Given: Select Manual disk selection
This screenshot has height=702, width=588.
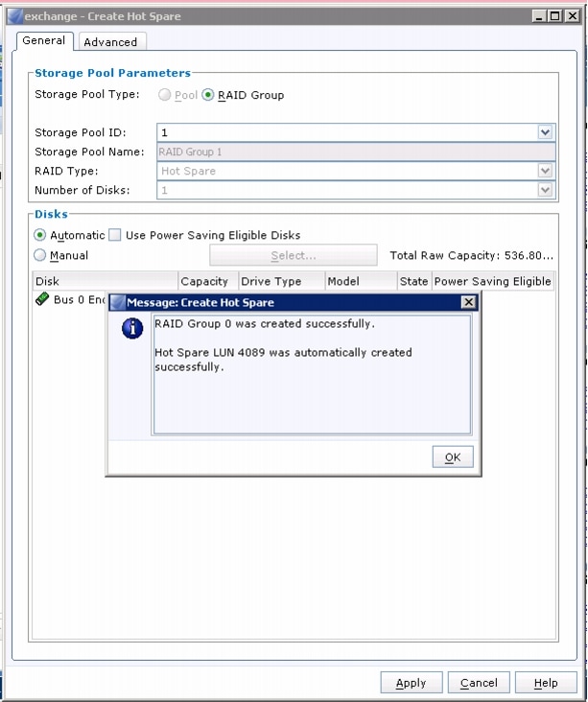Looking at the screenshot, I should [x=40, y=255].
